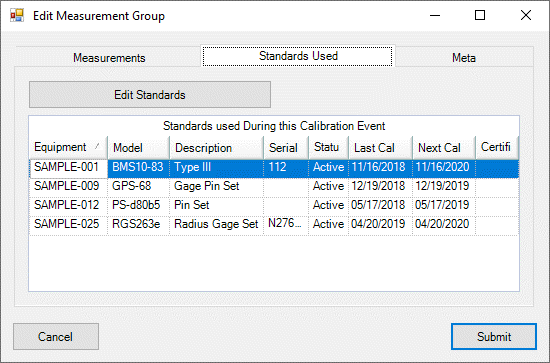Click the Serial column header
The height and width of the screenshot is (363, 550).
coord(286,147)
